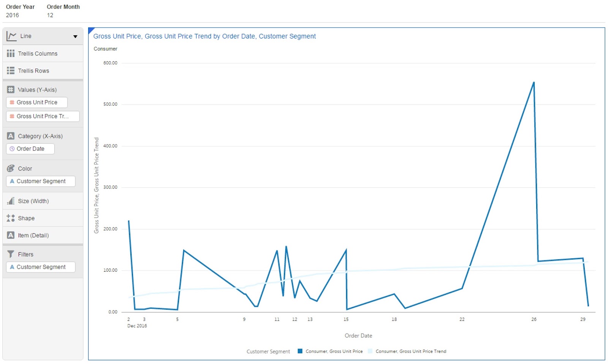Click the Trellis Columns icon

[11, 53]
